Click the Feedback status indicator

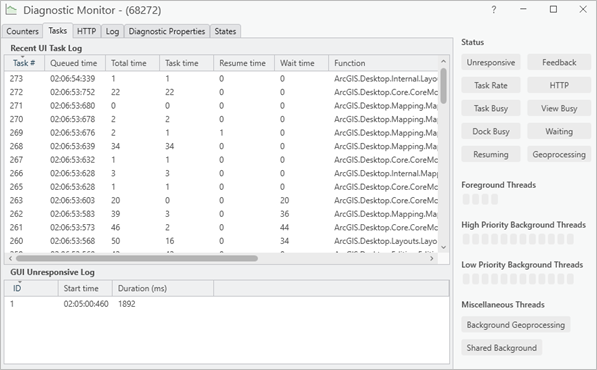pyautogui.click(x=559, y=62)
